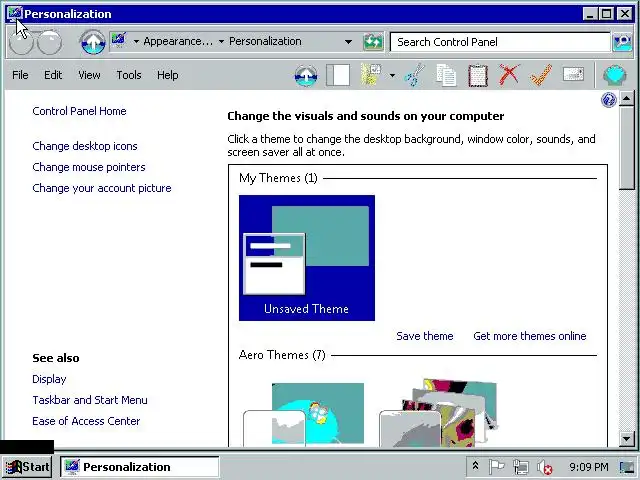Open Ease of Access Center link
This screenshot has height=480, width=640.
86,421
